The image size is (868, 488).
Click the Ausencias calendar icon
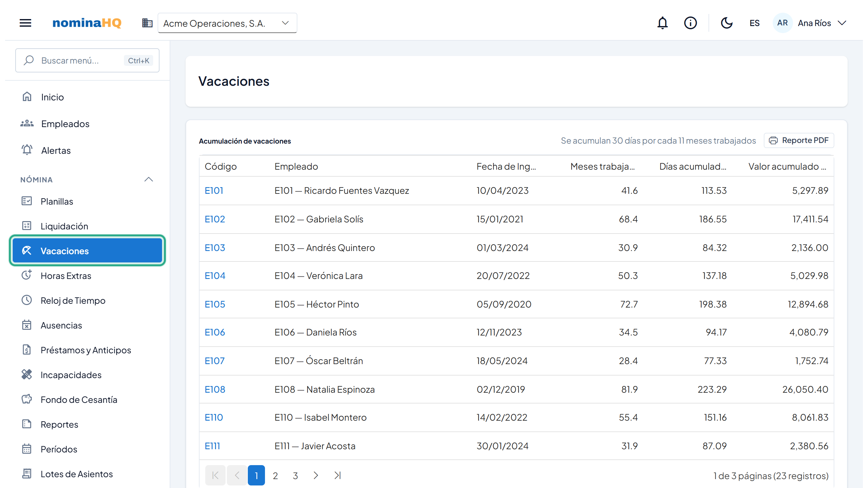coord(27,325)
